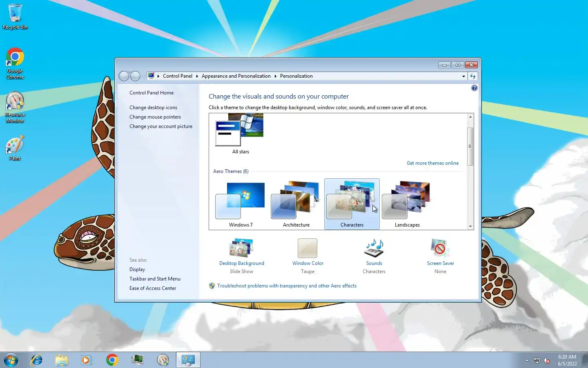Click the theme list scrollbar thumb
588x368 pixels.
(470, 146)
